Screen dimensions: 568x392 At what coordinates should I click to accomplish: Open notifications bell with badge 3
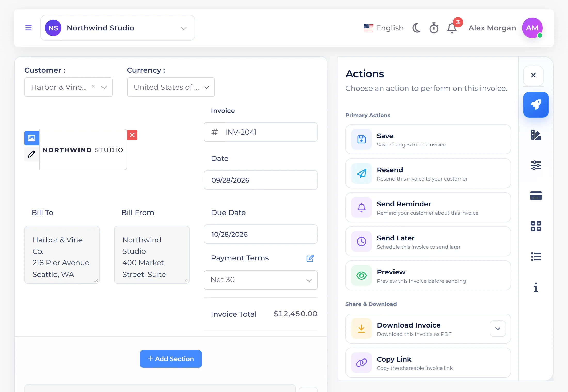pyautogui.click(x=452, y=28)
